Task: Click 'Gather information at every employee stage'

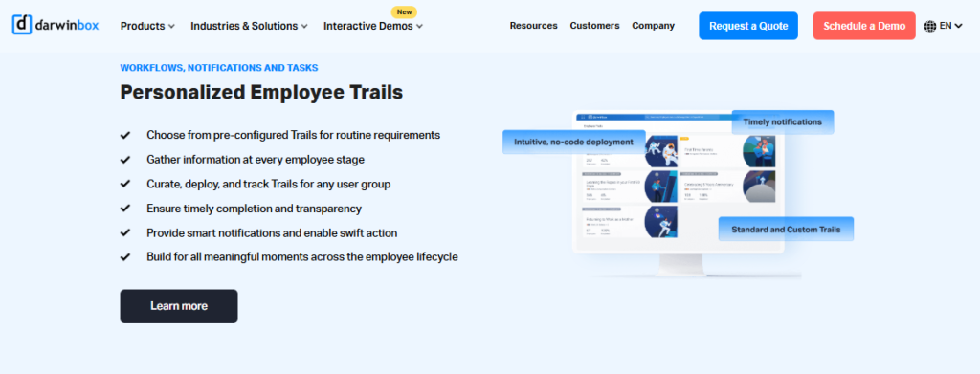Action: (x=255, y=159)
